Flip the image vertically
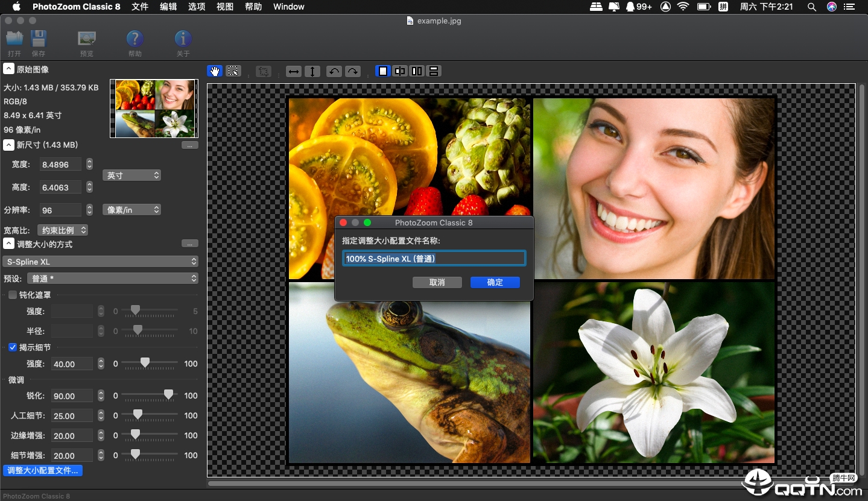This screenshot has height=501, width=868. pyautogui.click(x=312, y=71)
